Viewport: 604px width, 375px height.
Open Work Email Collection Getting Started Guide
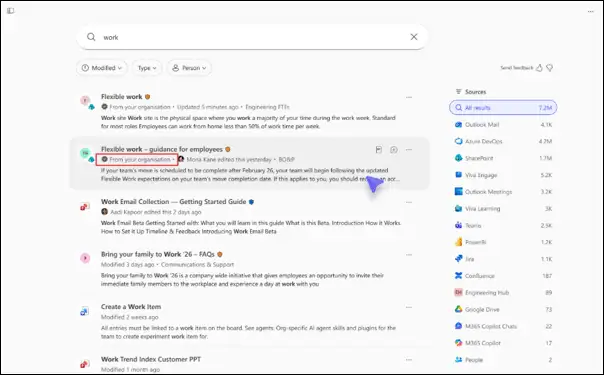pyautogui.click(x=173, y=201)
